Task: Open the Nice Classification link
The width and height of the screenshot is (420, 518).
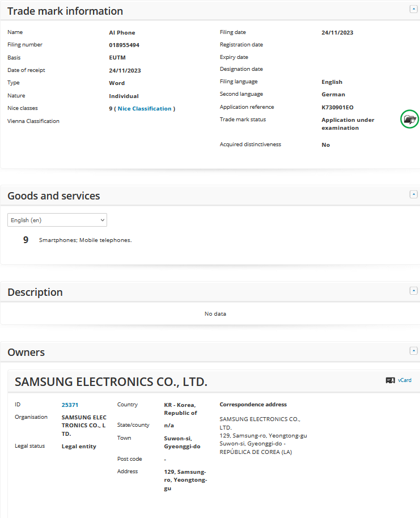Action: point(144,108)
